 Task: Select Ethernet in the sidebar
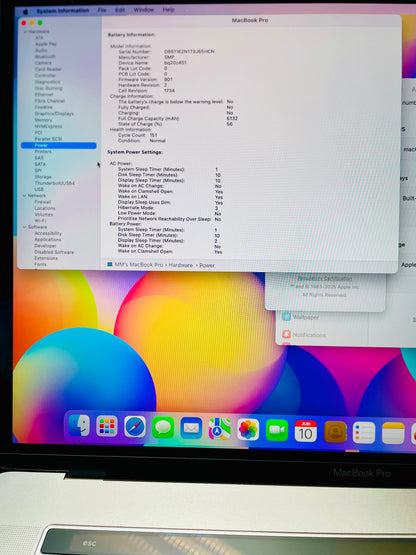coord(44,95)
